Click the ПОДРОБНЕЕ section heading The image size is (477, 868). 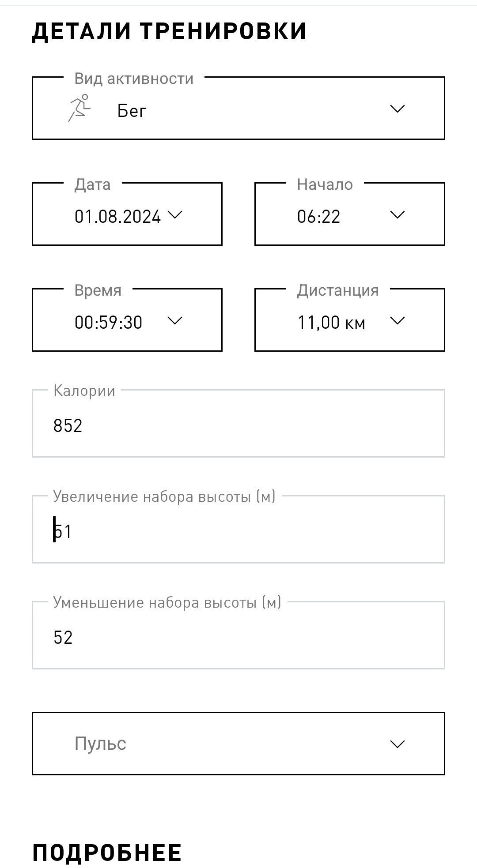(107, 852)
